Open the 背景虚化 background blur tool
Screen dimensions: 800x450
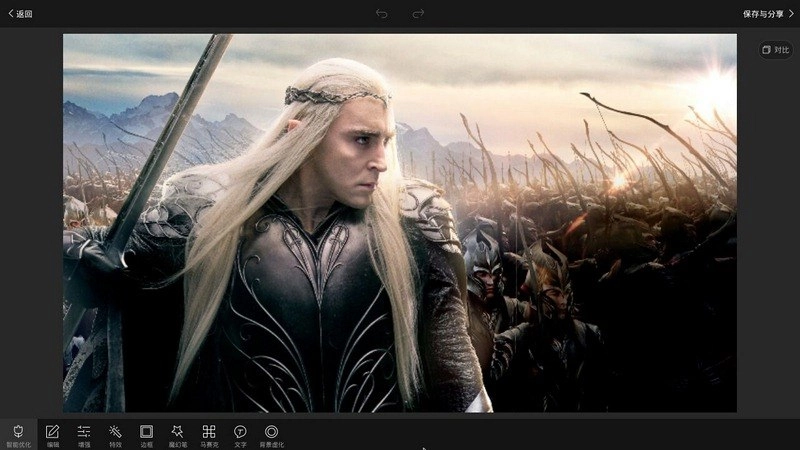[x=271, y=434]
